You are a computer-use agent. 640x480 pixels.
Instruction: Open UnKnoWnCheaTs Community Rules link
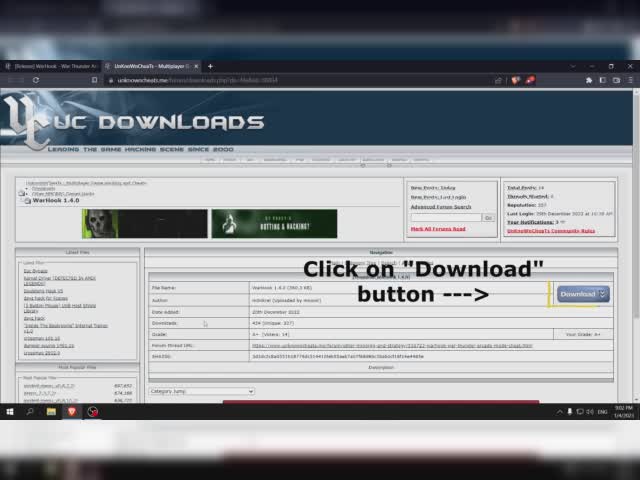551,231
